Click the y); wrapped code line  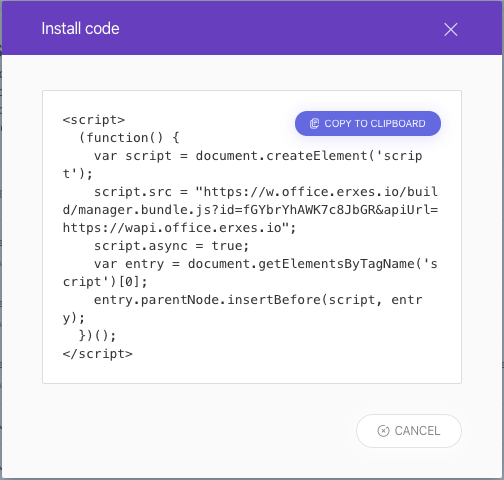74,318
